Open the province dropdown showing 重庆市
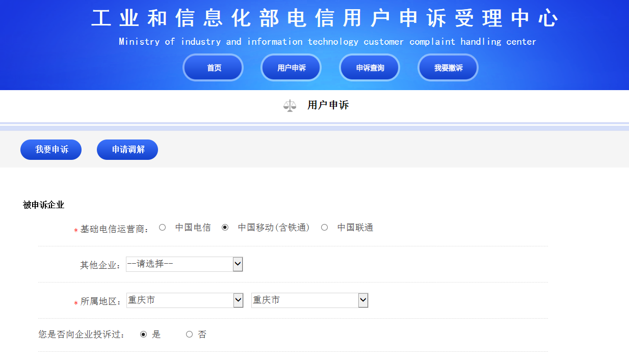Screen dimensions: 629x364 point(185,300)
